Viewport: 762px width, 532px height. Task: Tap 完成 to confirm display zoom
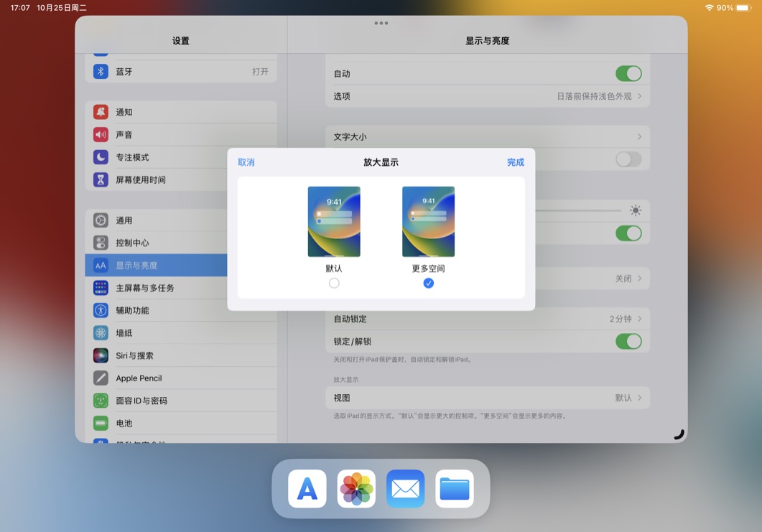[515, 162]
